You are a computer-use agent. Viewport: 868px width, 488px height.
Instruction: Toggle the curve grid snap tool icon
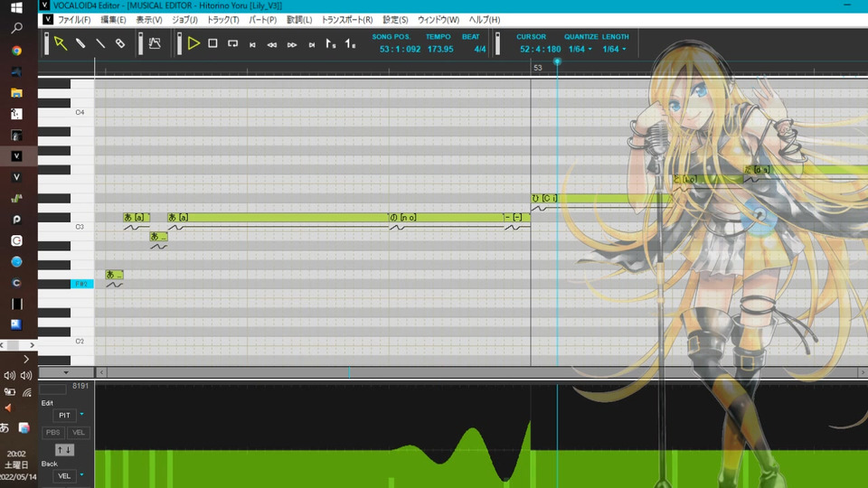(155, 43)
